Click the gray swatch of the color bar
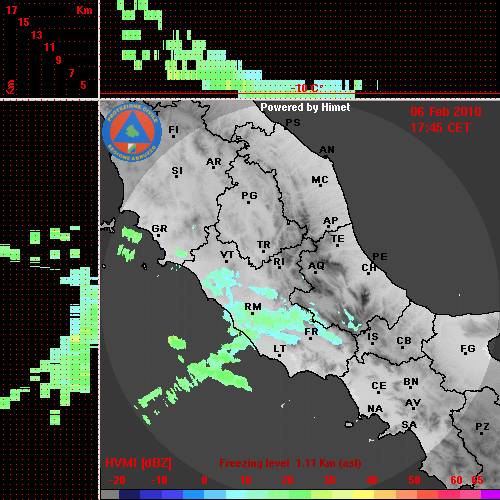This screenshot has width=500, height=500. tap(110, 495)
